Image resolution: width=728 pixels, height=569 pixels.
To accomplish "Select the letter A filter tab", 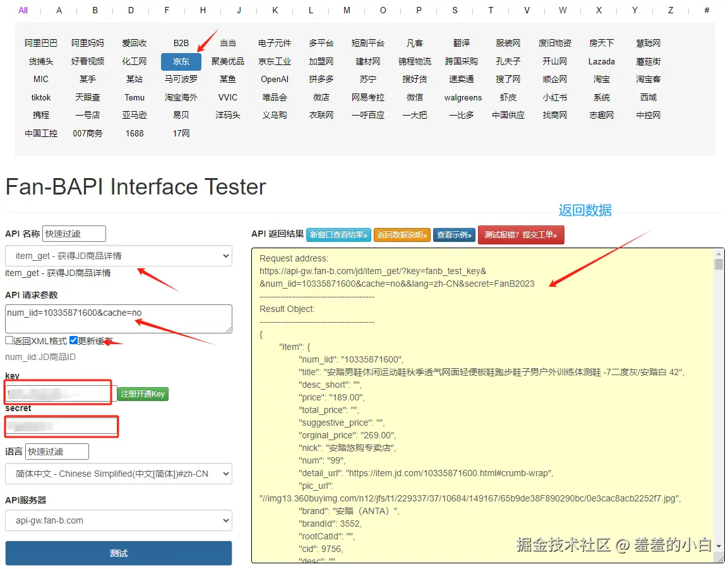I will point(59,10).
